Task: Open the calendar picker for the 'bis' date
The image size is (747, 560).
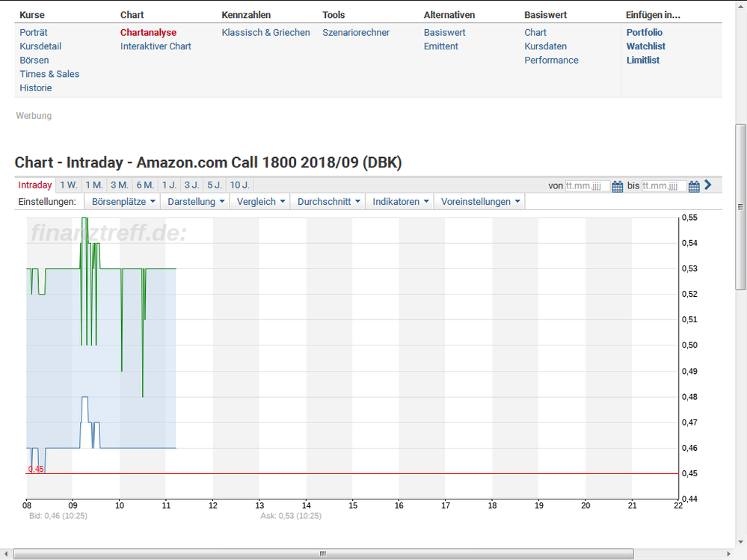Action: pyautogui.click(x=693, y=186)
